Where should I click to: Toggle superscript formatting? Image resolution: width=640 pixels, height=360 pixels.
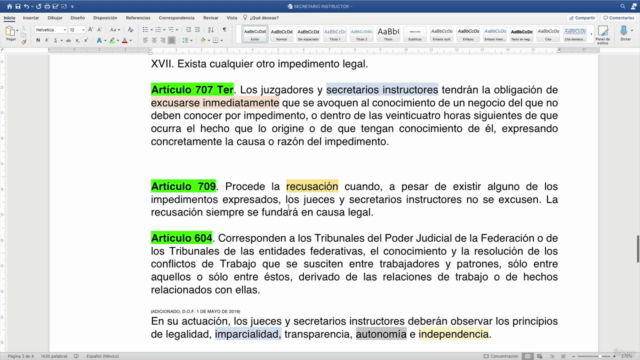(x=86, y=40)
